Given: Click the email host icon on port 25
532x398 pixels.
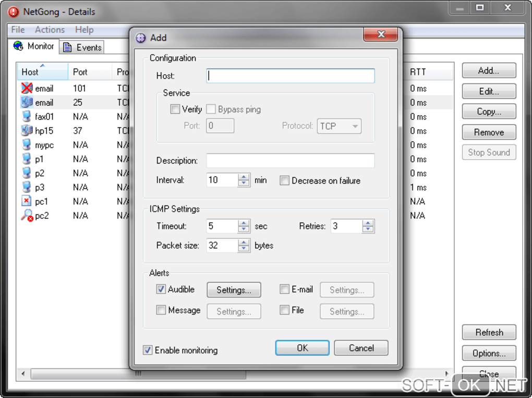Looking at the screenshot, I should [27, 102].
